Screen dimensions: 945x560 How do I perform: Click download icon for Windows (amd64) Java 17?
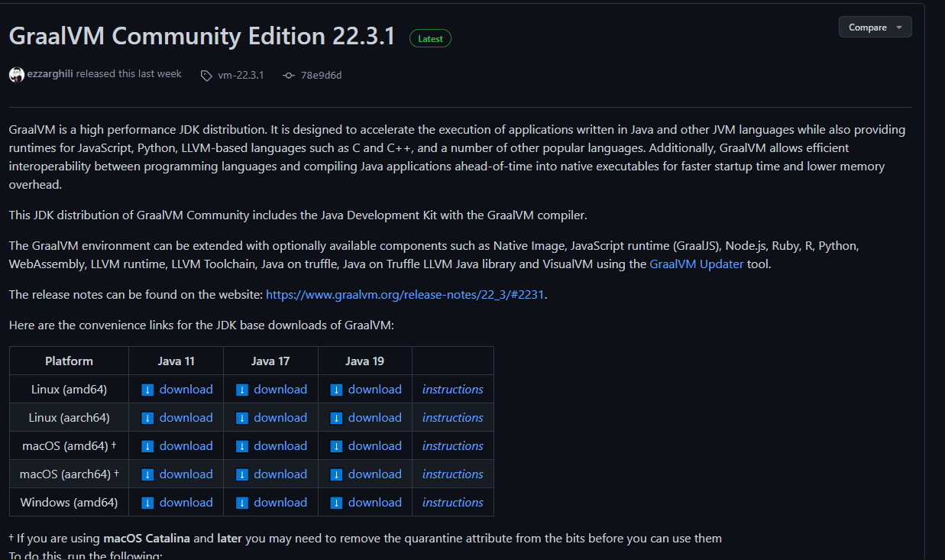point(242,503)
